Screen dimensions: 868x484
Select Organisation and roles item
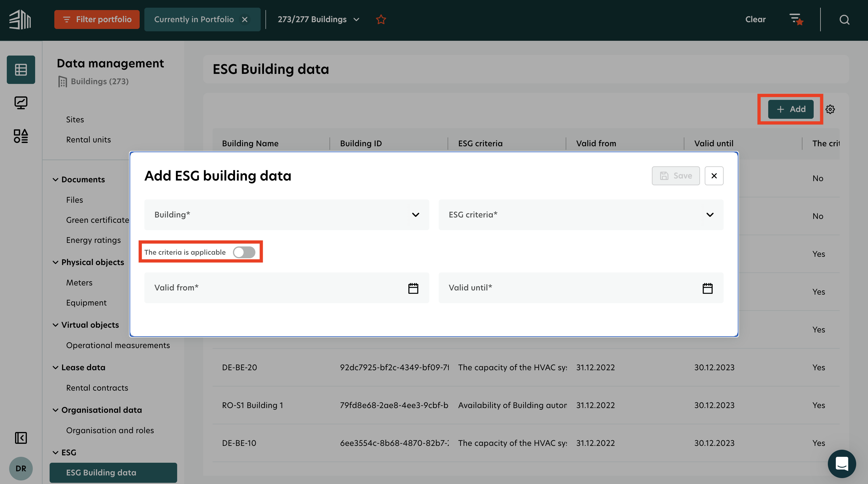[x=110, y=431]
